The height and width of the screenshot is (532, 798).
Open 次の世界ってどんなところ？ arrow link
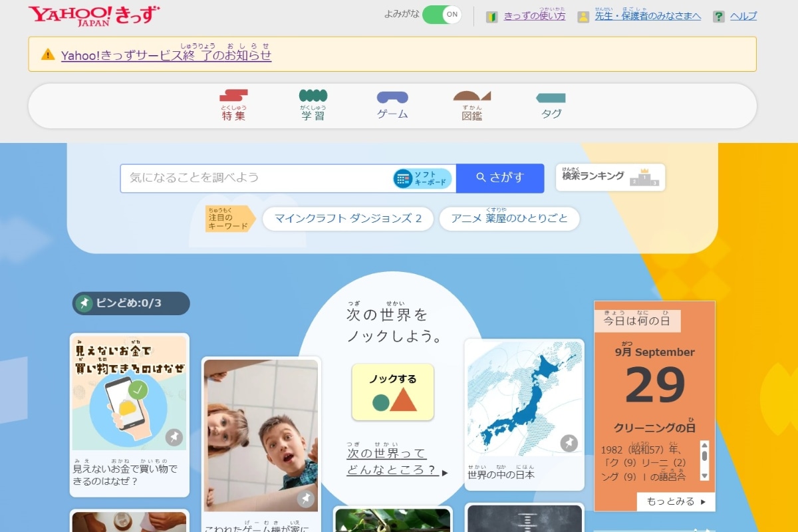[397, 462]
